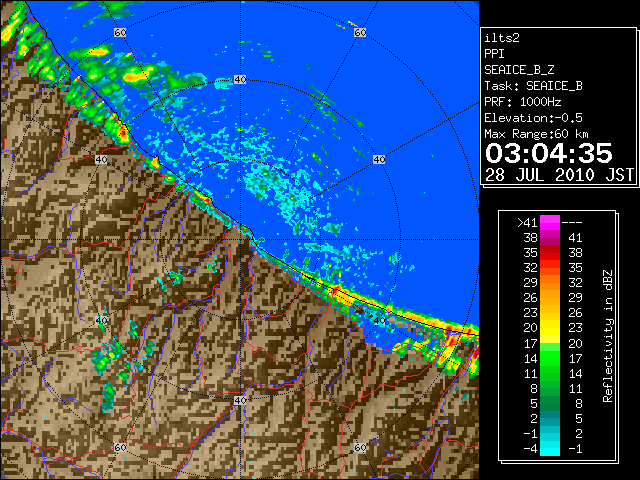Click the Max Range:60 km line
Viewport: 640px width, 480px height.
click(536, 134)
